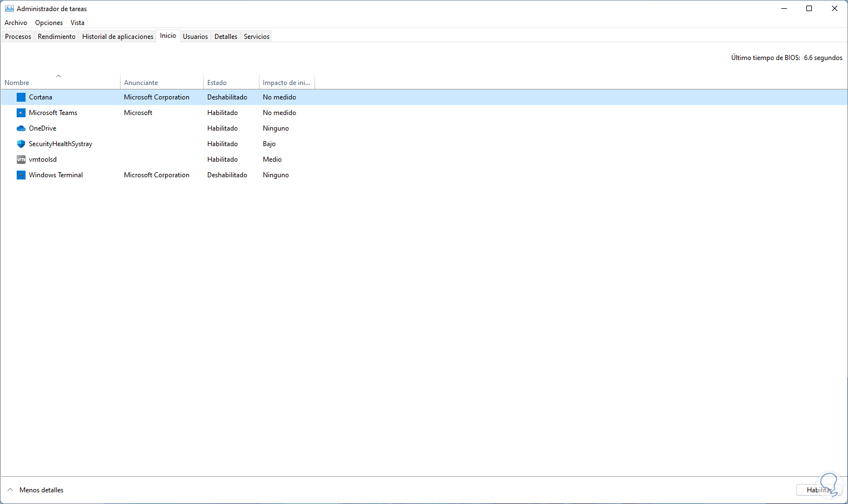
Task: Click the Cortana app icon
Action: coord(21,97)
